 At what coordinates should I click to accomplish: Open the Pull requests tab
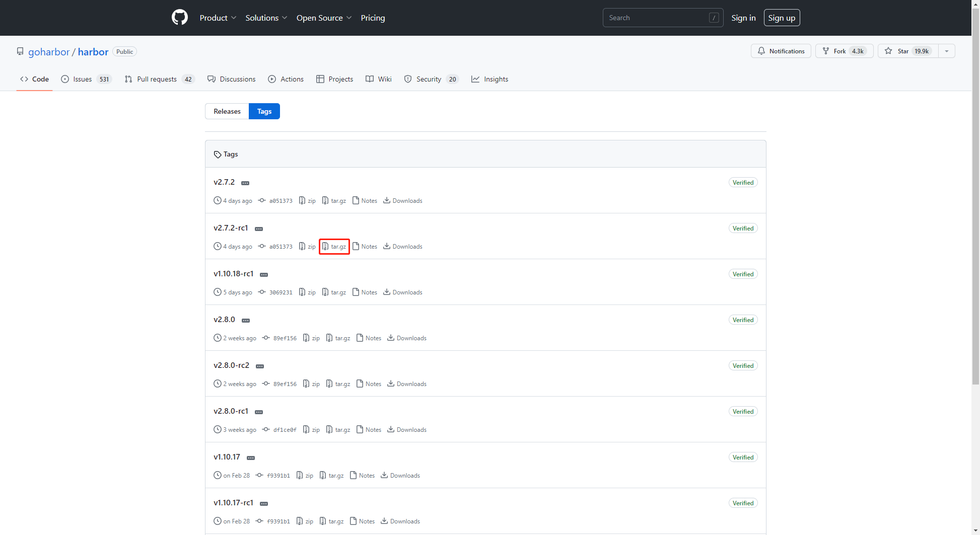point(160,79)
